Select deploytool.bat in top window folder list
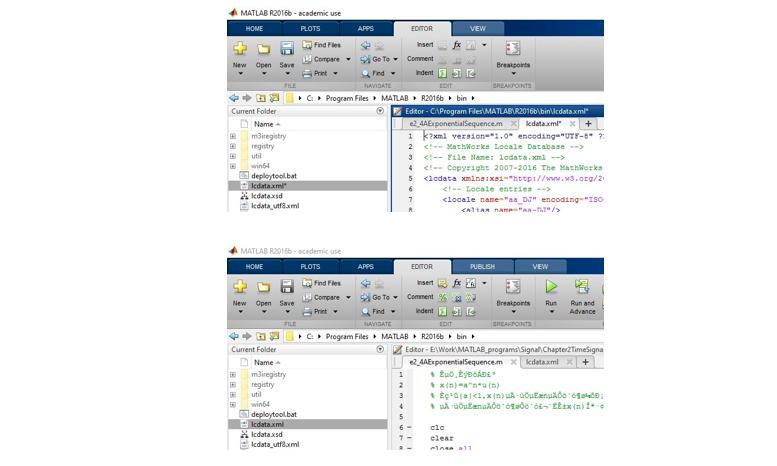The height and width of the screenshot is (466, 777). (x=274, y=176)
